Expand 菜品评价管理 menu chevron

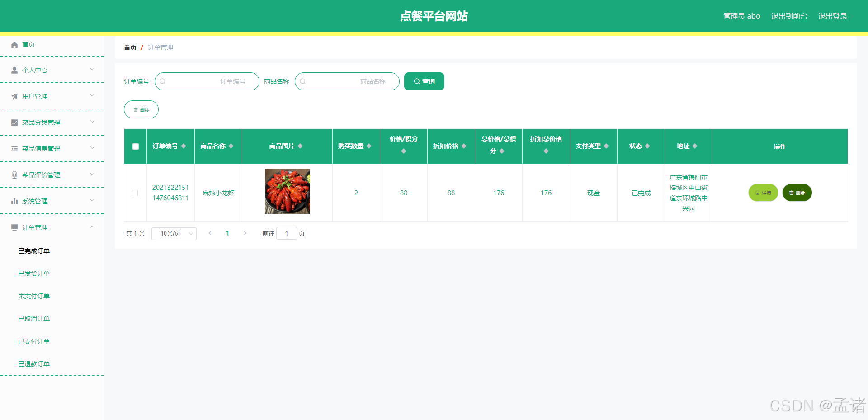(92, 174)
